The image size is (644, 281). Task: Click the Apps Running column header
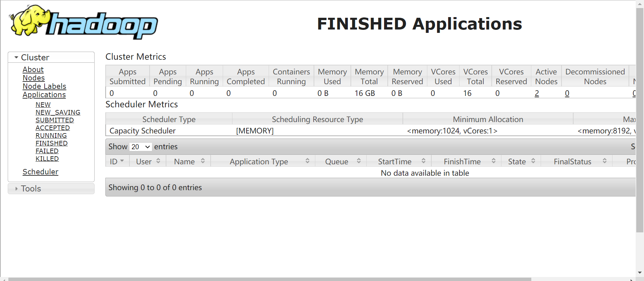click(204, 76)
